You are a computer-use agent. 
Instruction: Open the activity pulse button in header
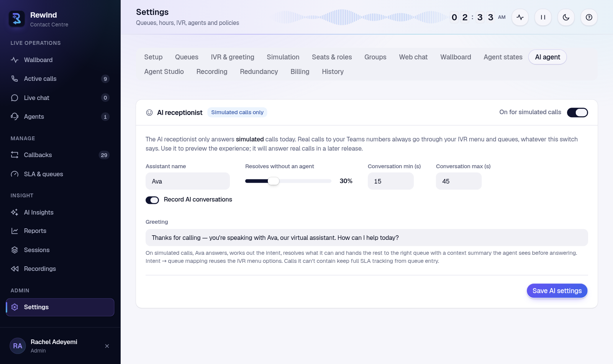click(520, 17)
